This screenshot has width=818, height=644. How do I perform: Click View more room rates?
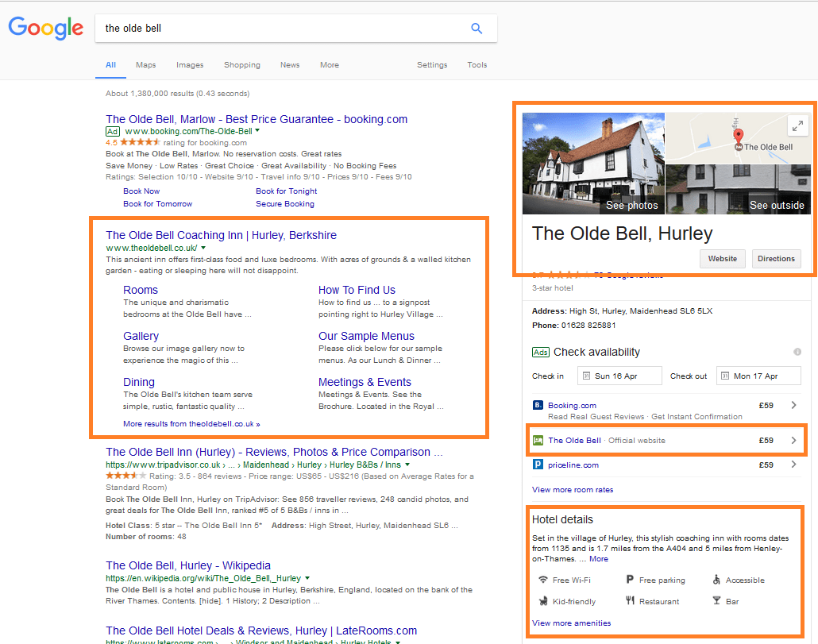[573, 489]
